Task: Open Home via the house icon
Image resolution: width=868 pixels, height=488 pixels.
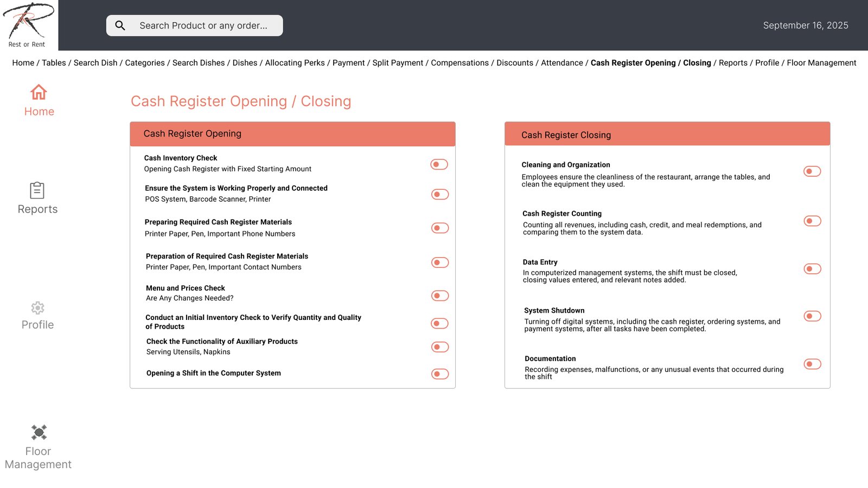Action: (x=39, y=92)
